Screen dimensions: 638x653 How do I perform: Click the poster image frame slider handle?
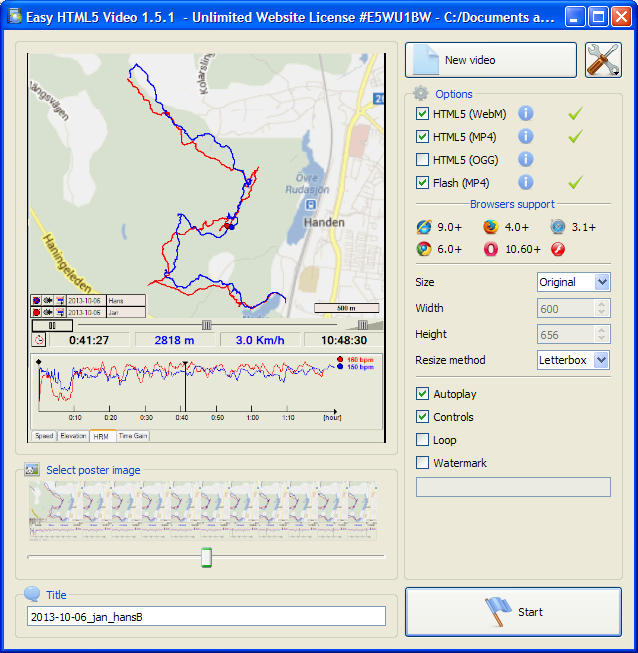pos(206,557)
